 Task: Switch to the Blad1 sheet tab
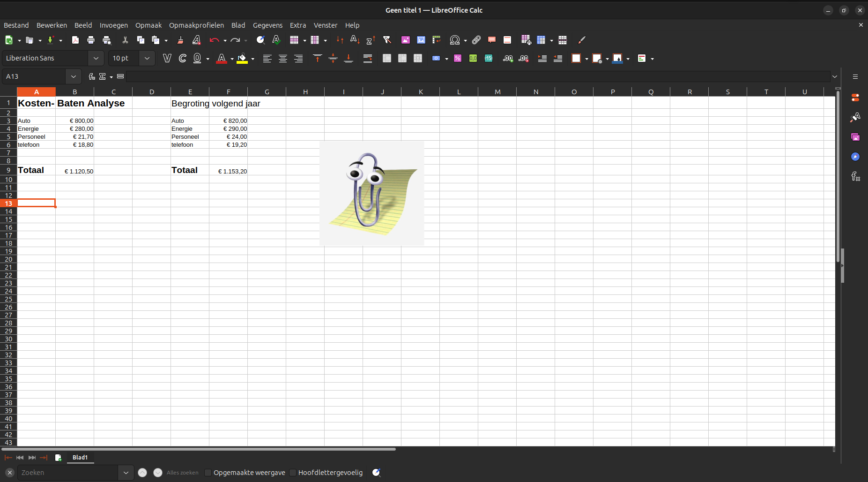pos(80,457)
